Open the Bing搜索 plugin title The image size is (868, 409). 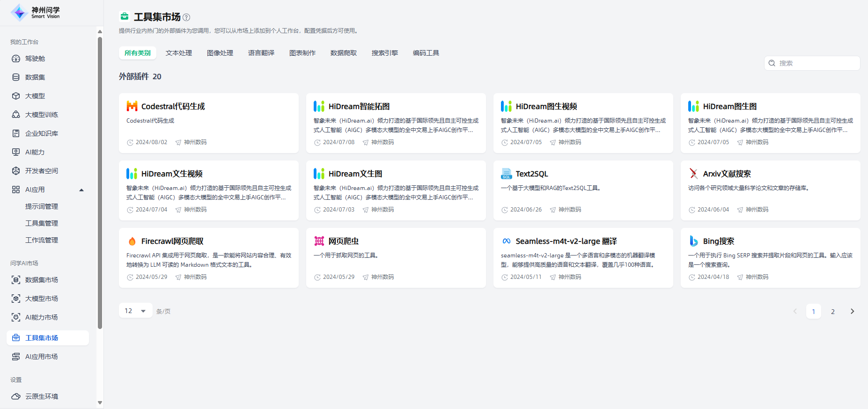point(719,241)
